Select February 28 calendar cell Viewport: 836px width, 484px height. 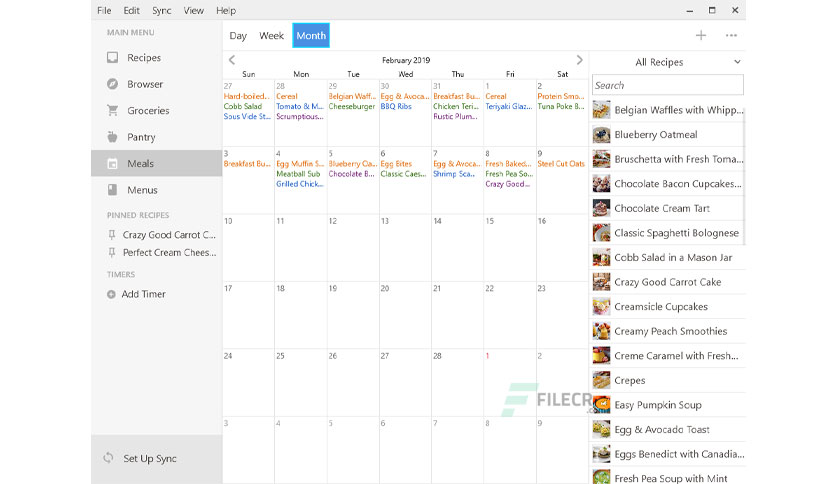tap(457, 383)
